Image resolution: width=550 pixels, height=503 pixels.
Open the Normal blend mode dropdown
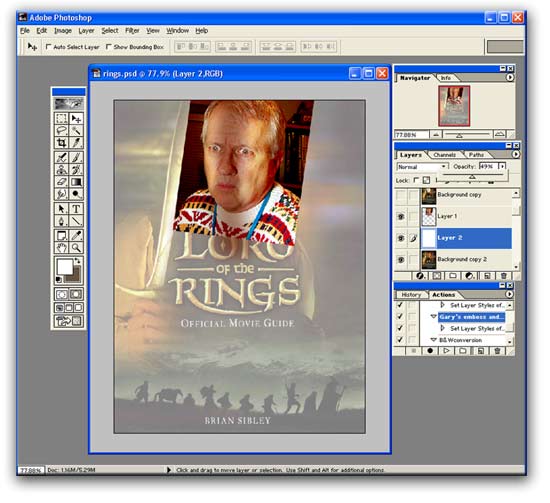click(422, 167)
